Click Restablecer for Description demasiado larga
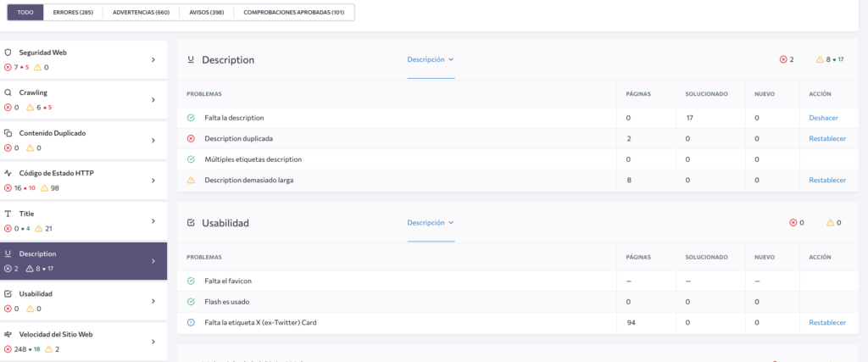 [x=827, y=180]
